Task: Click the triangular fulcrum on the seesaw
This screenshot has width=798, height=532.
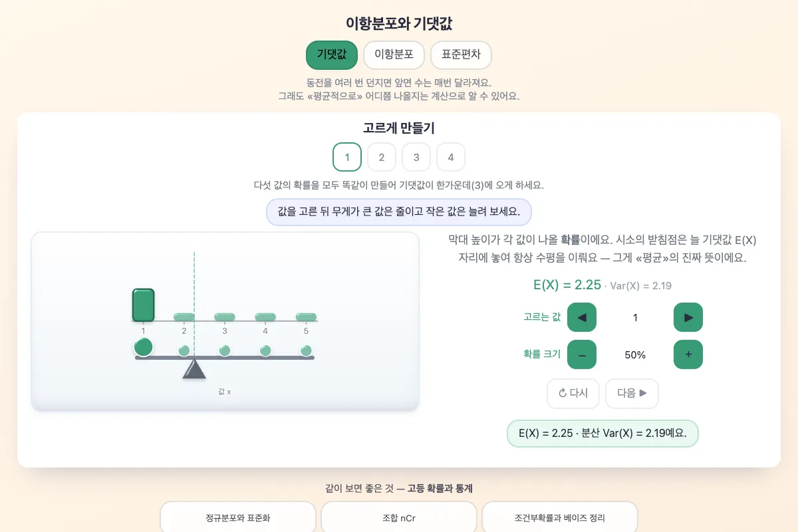Action: click(194, 368)
